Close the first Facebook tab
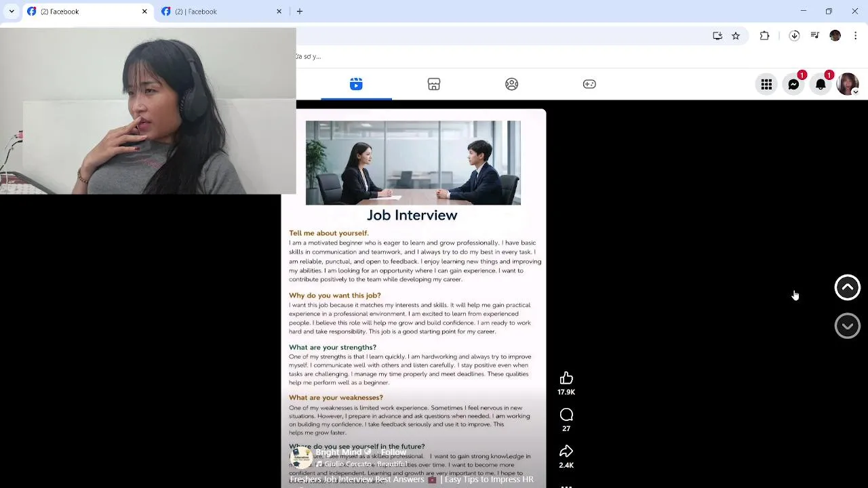Screen dimensions: 868x488 pyautogui.click(x=144, y=12)
